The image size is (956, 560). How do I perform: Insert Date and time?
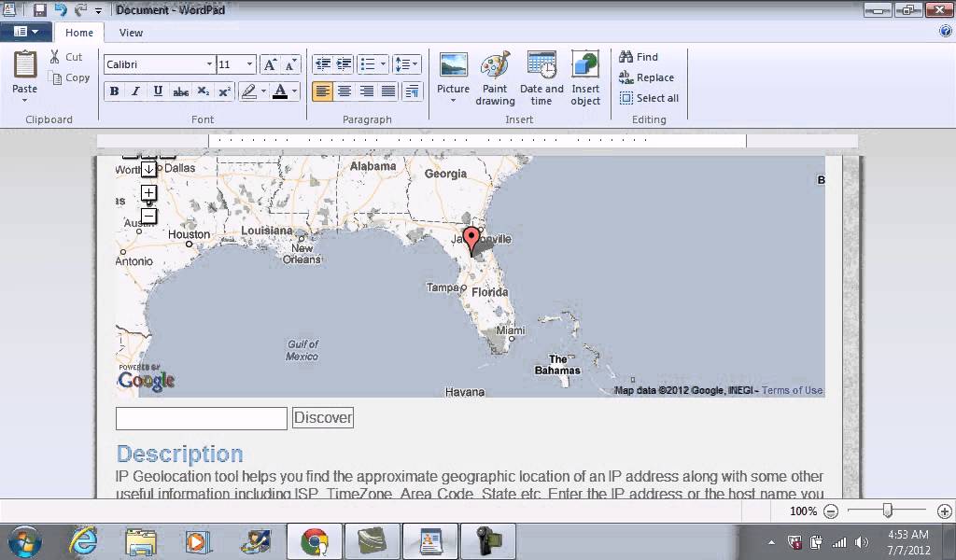541,78
